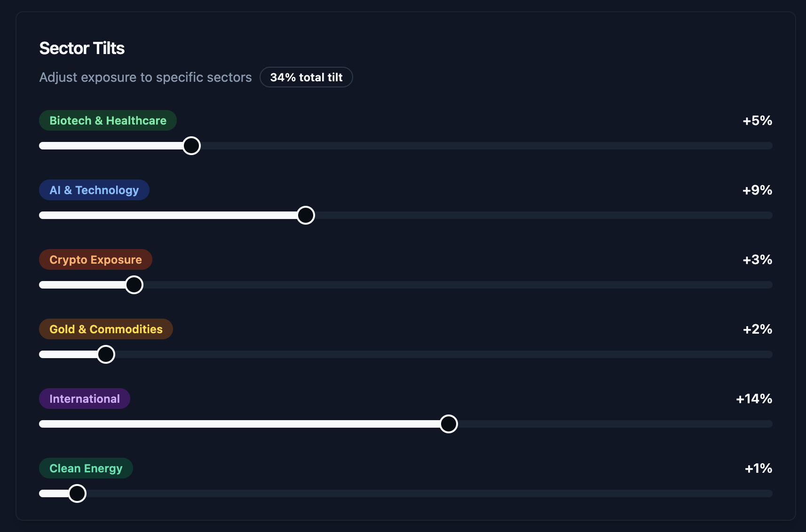The image size is (806, 532).
Task: Click the +3% Crypto Exposure value
Action: click(x=757, y=260)
